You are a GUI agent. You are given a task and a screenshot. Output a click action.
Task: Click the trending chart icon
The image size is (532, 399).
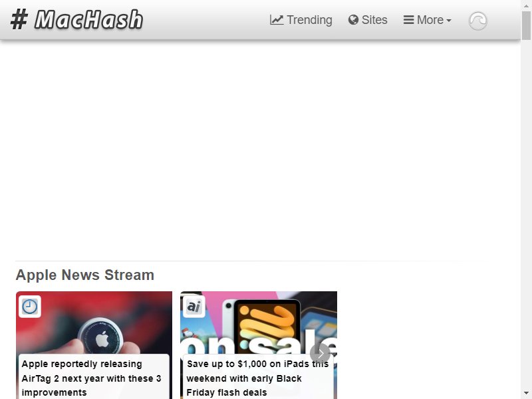click(x=277, y=20)
